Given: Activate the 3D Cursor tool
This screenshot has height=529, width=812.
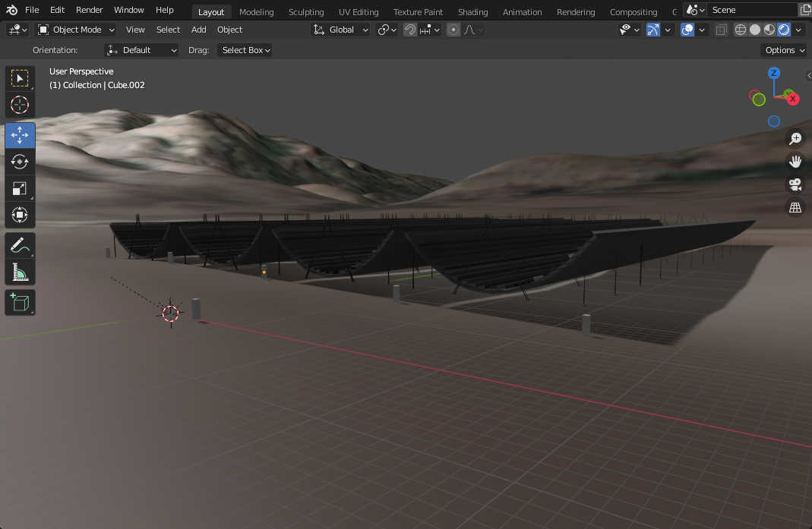Looking at the screenshot, I should (x=20, y=105).
